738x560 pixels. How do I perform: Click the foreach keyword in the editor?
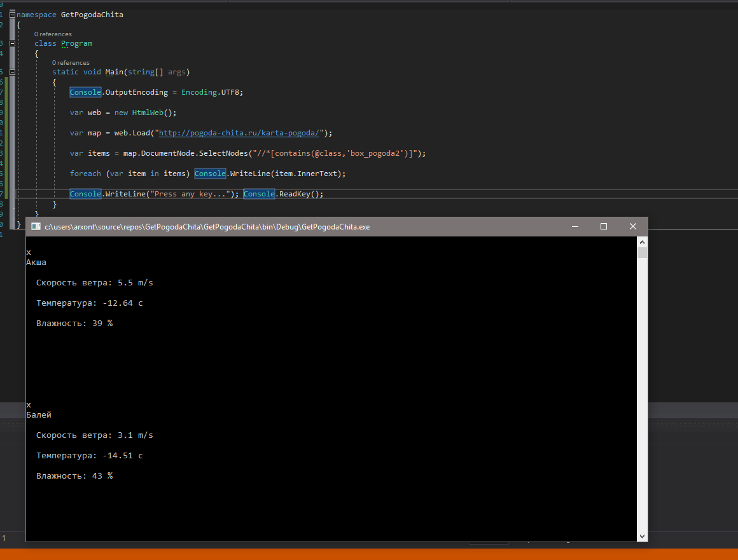(85, 174)
